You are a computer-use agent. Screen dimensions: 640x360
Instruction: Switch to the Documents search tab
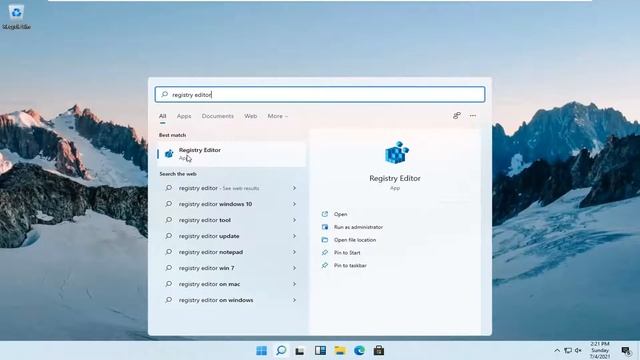(218, 116)
